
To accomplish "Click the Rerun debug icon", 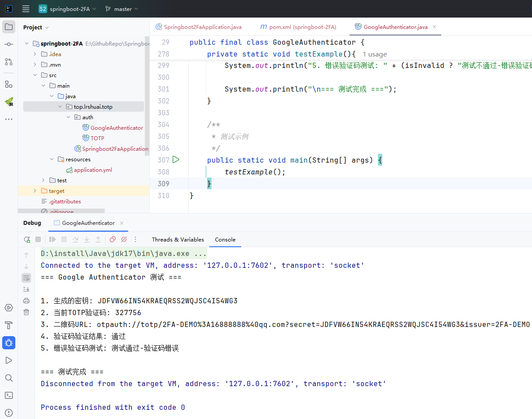I will point(27,239).
